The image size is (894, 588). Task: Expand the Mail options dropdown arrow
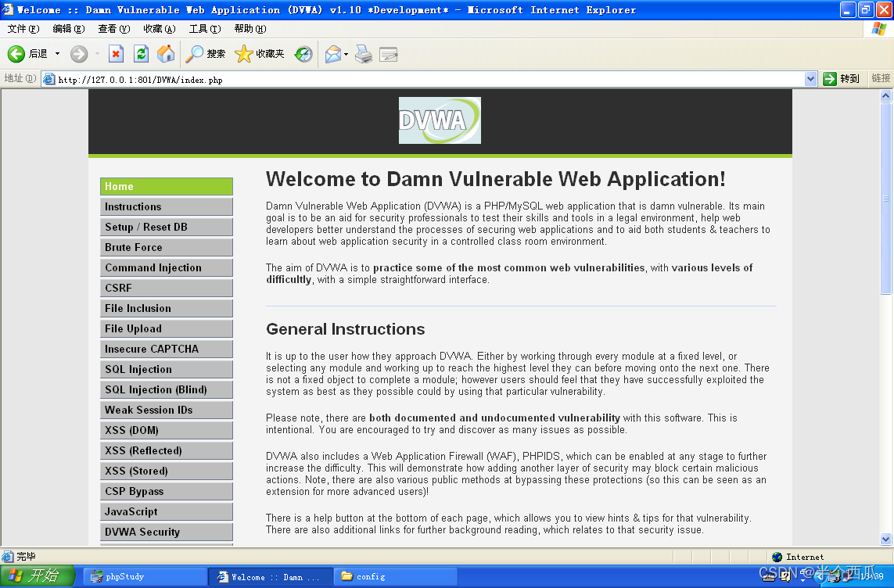[346, 54]
